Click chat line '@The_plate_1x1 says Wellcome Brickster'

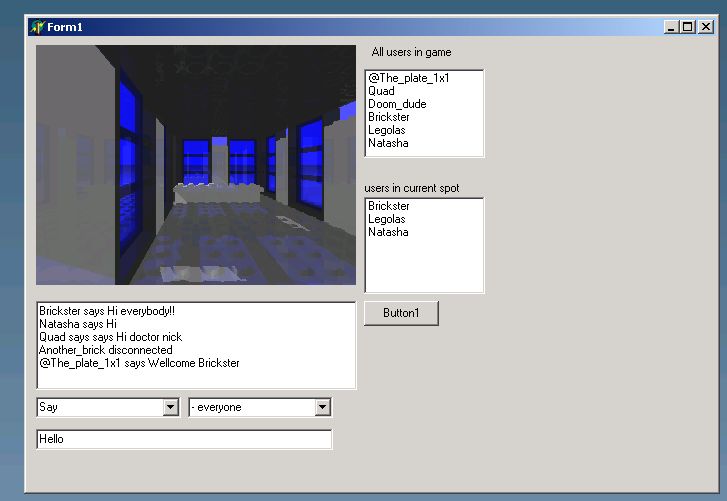pyautogui.click(x=140, y=363)
